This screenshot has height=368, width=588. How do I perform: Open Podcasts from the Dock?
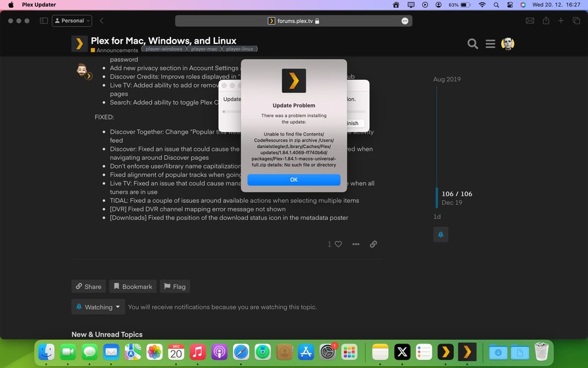pos(220,352)
